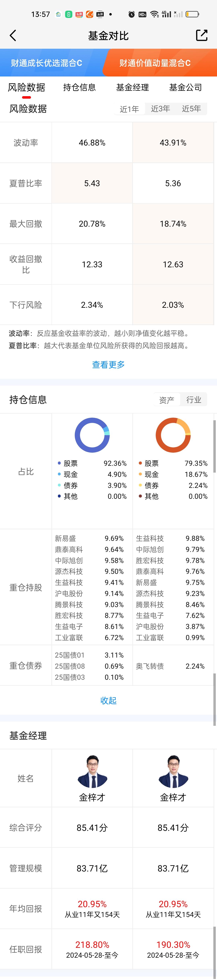217x980 pixels.
Task: Tap the orange asset allocation donut chart
Action: click(173, 435)
